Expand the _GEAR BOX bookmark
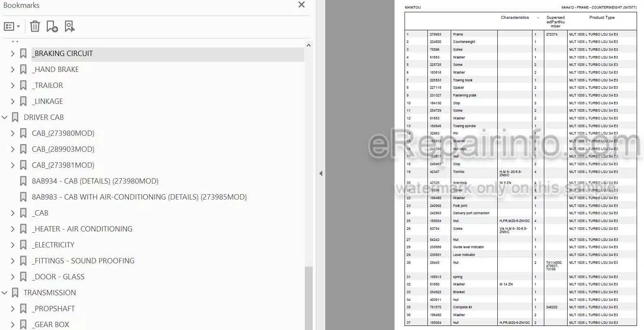The image size is (644, 330). (12, 325)
